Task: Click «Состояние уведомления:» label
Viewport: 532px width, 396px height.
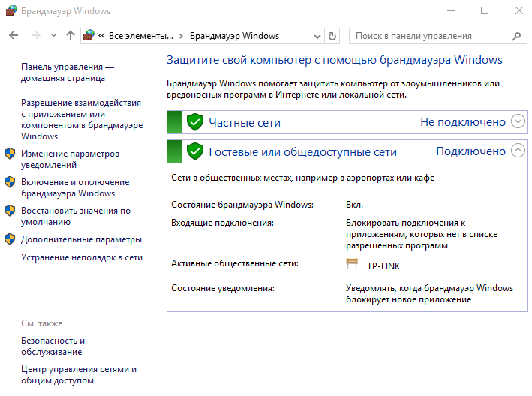Action: pyautogui.click(x=223, y=288)
